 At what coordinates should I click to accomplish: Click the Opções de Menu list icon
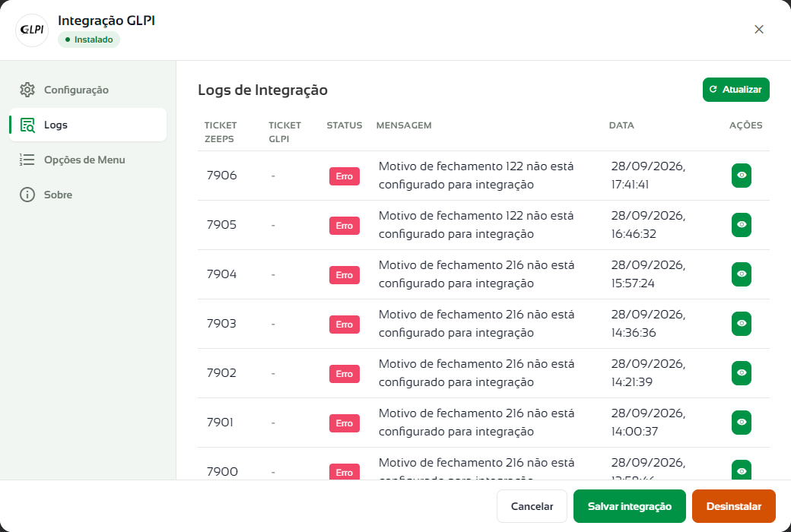click(27, 160)
